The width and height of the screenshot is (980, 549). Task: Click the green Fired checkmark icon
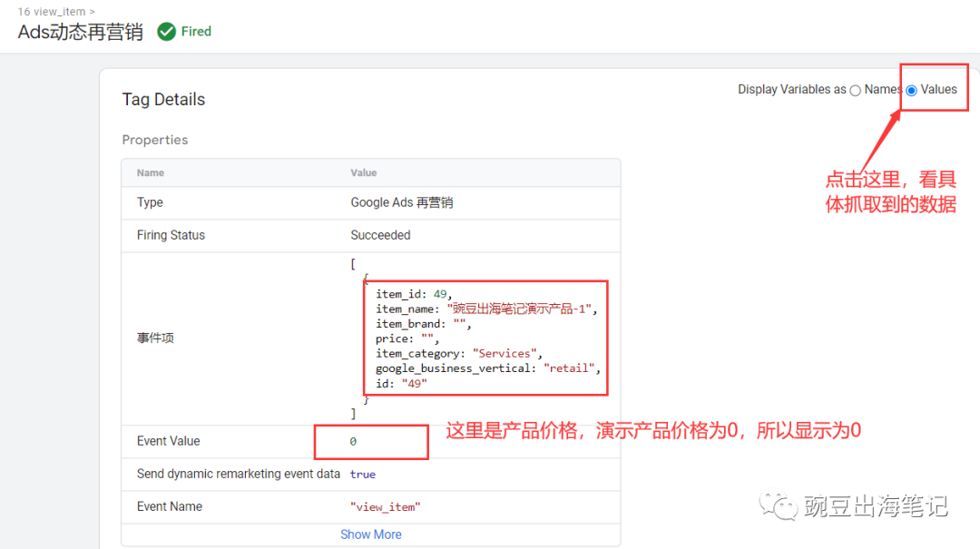point(166,31)
